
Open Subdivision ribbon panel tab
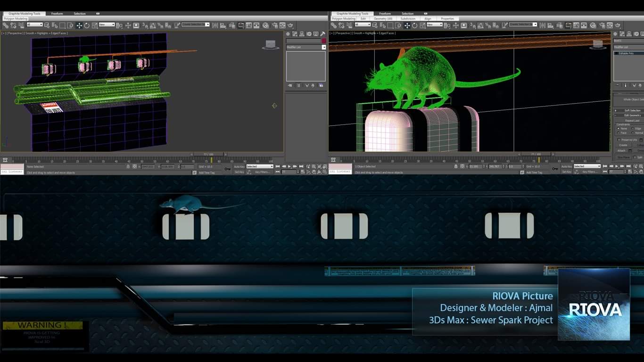(x=408, y=18)
